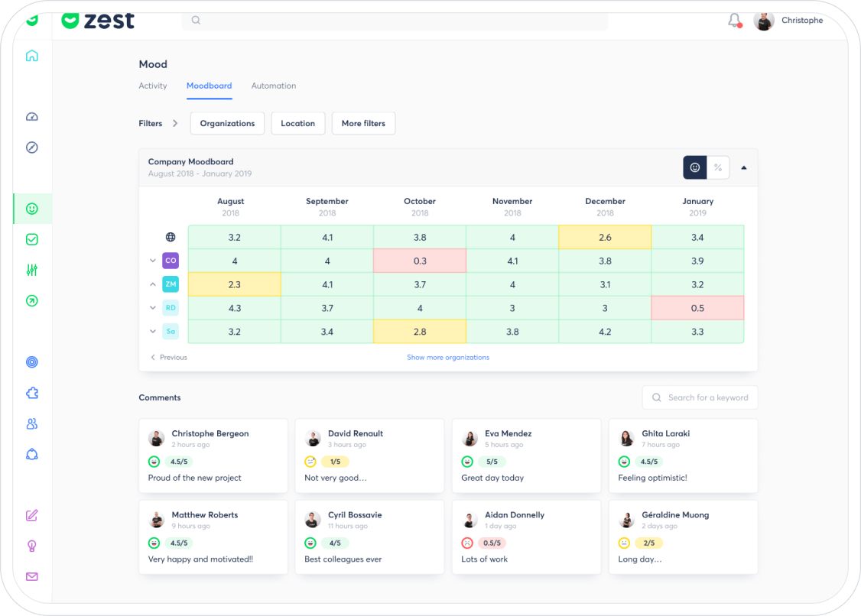Click the checkmark box sidebar icon
This screenshot has height=616, width=861.
tap(31, 239)
